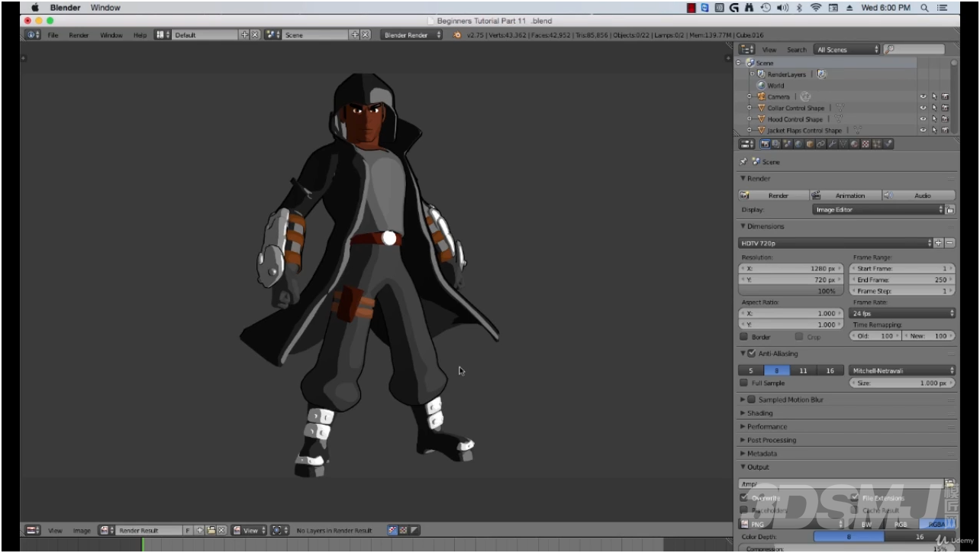The width and height of the screenshot is (980, 553).
Task: Click the output path folder browse icon
Action: 950,483
